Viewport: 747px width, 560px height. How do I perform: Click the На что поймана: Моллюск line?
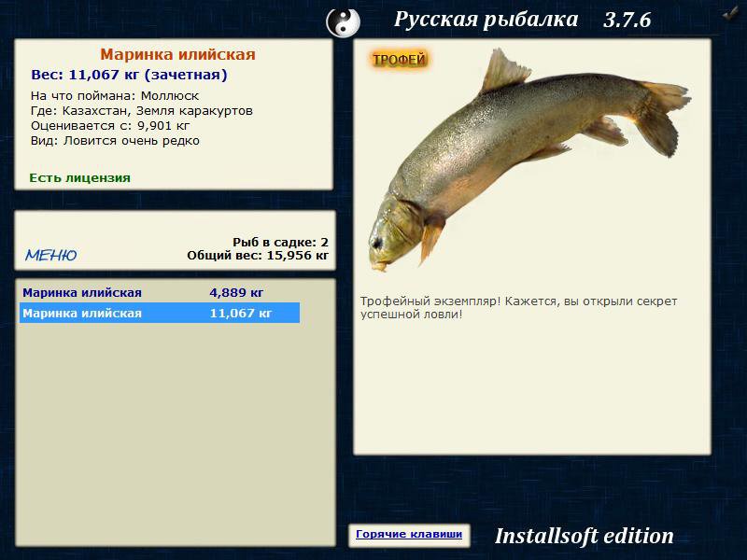(x=115, y=96)
